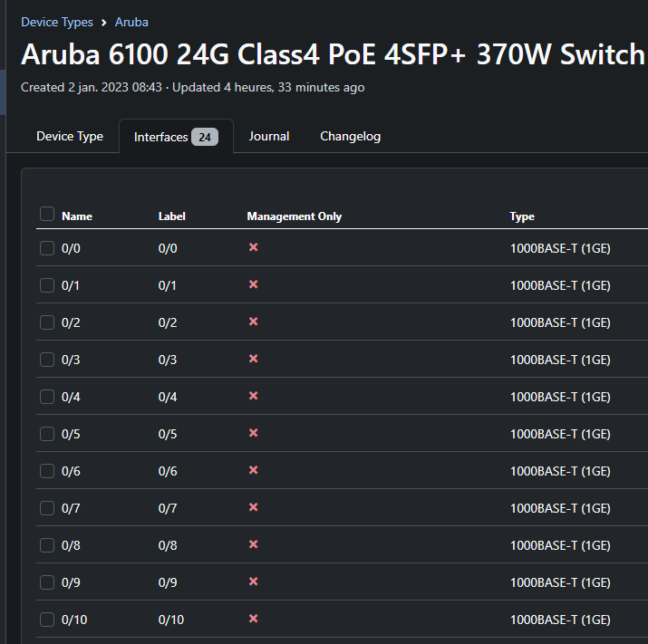Screen dimensions: 648x644
Task: Select the Interfaces tab
Action: (x=176, y=137)
